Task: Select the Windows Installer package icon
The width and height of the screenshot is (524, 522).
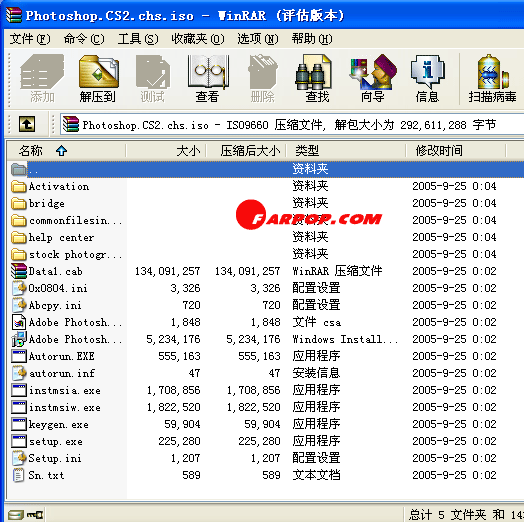Action: click(x=19, y=339)
